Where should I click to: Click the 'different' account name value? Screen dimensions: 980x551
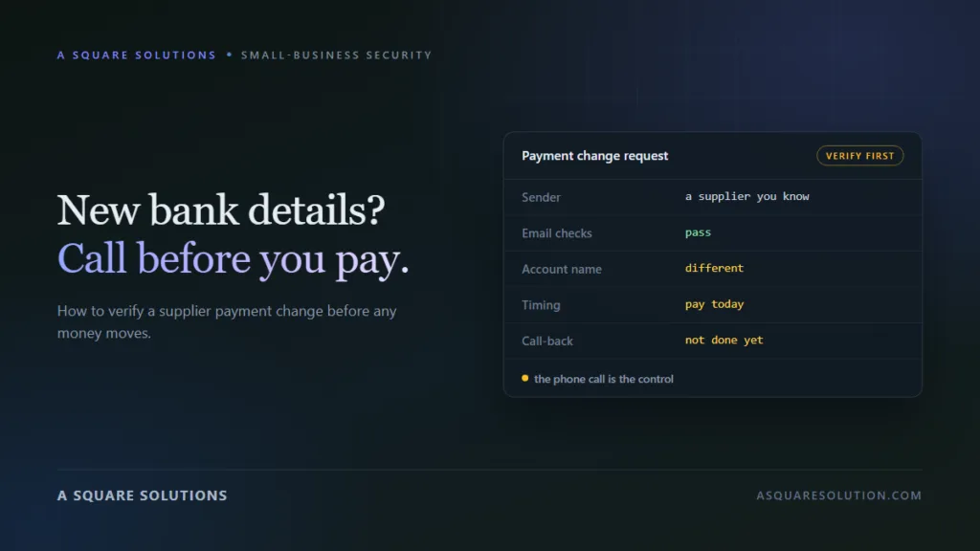point(714,268)
